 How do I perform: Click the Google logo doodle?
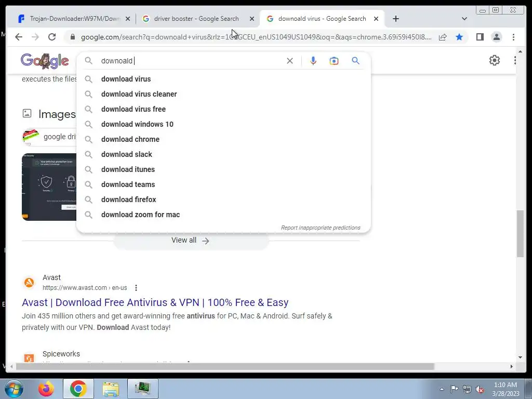click(x=45, y=61)
